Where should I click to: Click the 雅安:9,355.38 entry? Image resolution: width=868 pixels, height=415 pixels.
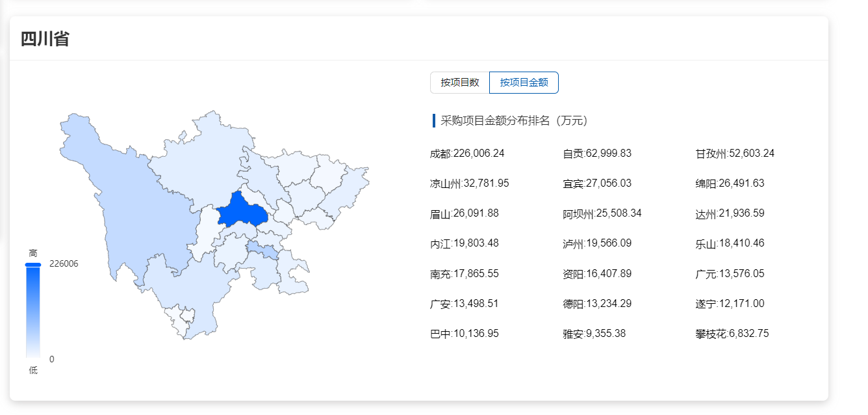(594, 334)
